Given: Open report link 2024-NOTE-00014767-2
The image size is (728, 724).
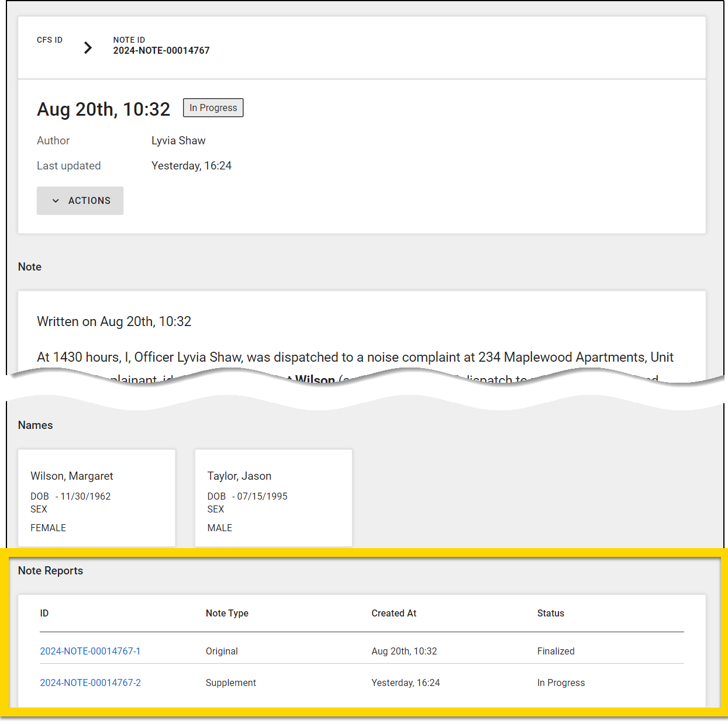Looking at the screenshot, I should pyautogui.click(x=90, y=683).
